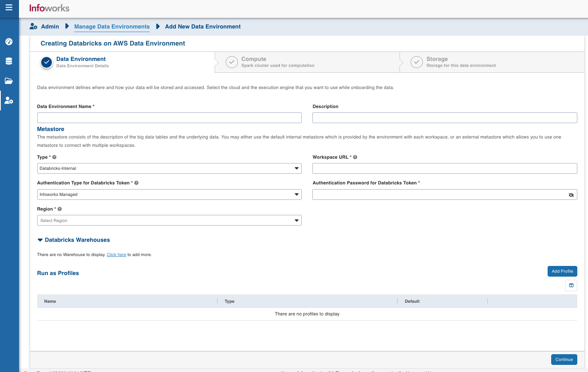
Task: Collapse the Databricks Warehouses section
Action: click(40, 240)
